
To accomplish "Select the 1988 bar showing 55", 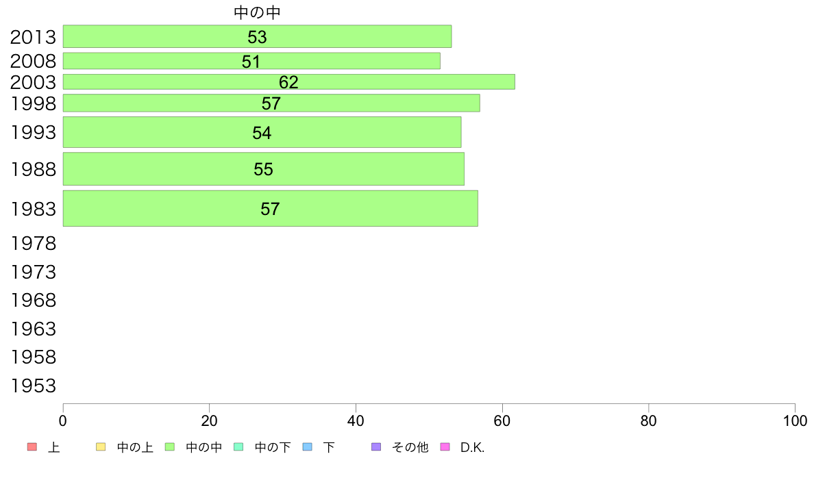I will point(264,168).
